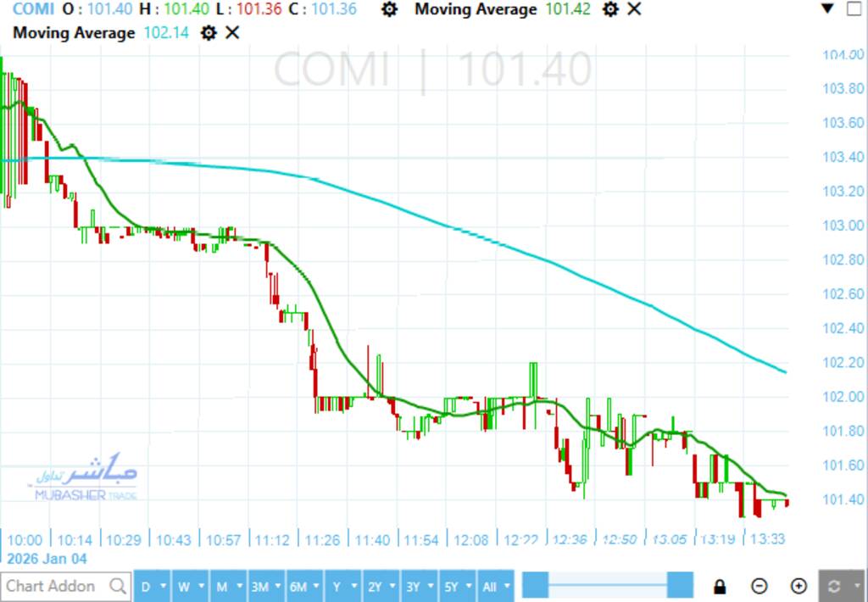Click the magnifier icon in Chart Addon
This screenshot has width=868, height=602.
tap(118, 586)
